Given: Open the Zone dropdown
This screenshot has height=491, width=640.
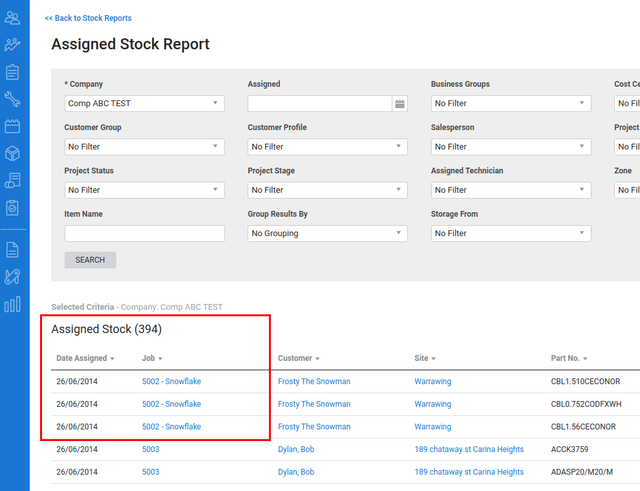Looking at the screenshot, I should point(627,190).
